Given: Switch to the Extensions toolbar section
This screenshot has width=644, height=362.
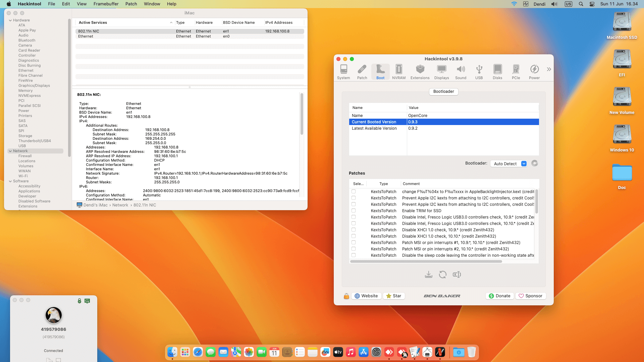Looking at the screenshot, I should (x=420, y=72).
